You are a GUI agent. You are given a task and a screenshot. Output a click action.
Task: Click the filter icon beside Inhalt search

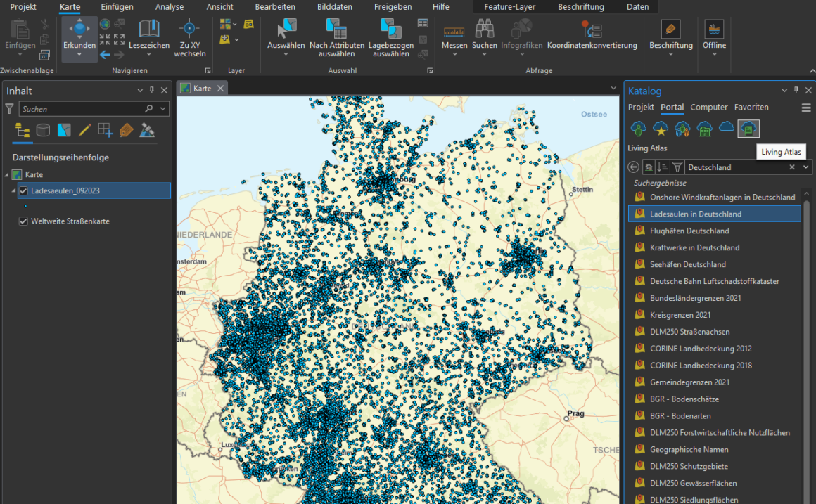pos(9,109)
